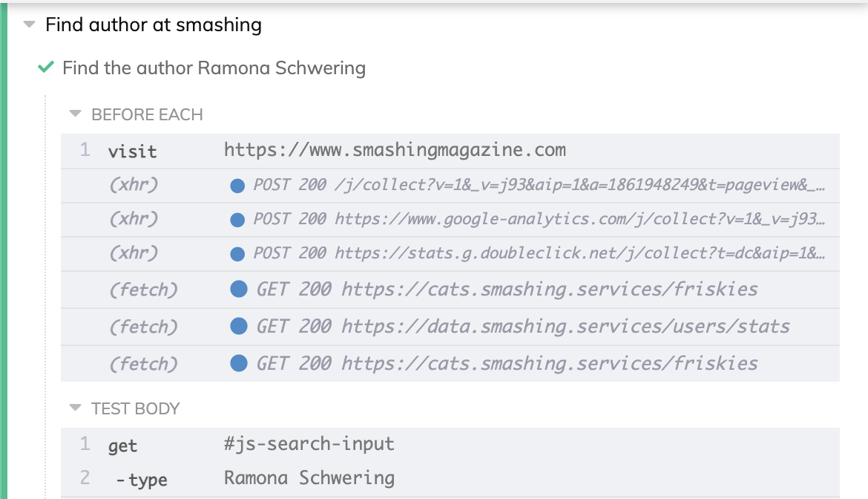The width and height of the screenshot is (868, 499).
Task: Click blue dot of pageview collect request
Action: point(237,186)
